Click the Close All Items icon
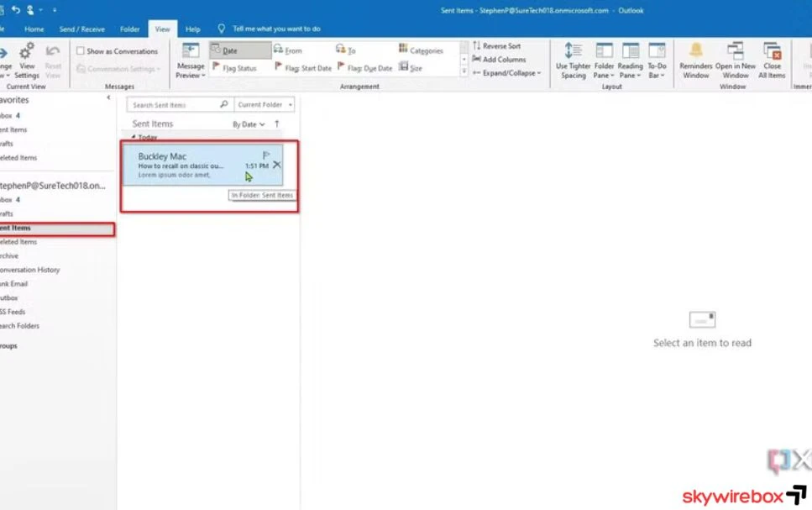The height and width of the screenshot is (510, 812). [x=772, y=52]
